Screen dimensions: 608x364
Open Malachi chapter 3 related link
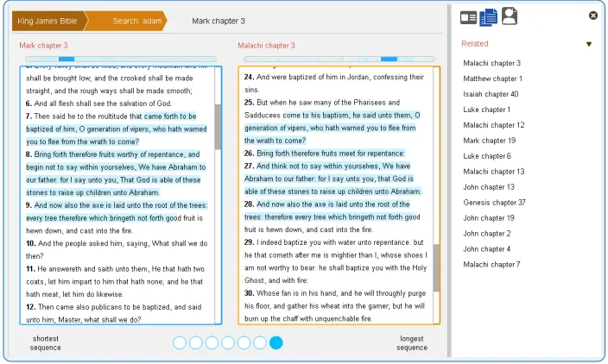pyautogui.click(x=491, y=63)
